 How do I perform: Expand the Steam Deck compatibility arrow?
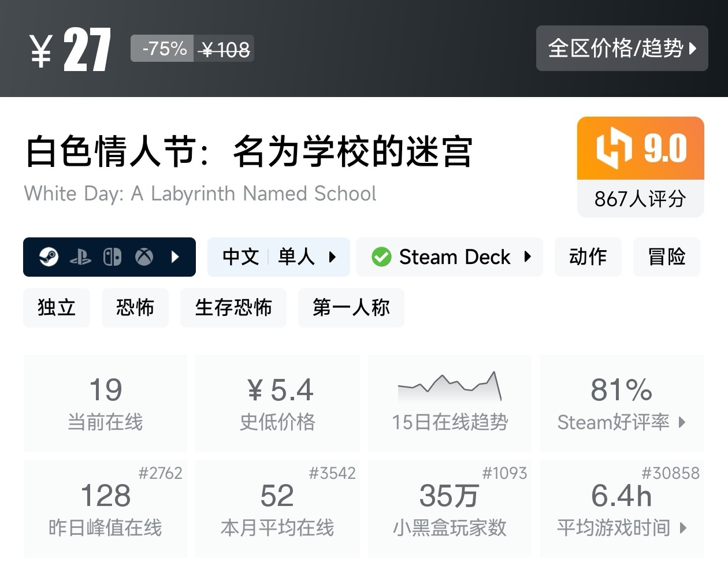tap(528, 257)
